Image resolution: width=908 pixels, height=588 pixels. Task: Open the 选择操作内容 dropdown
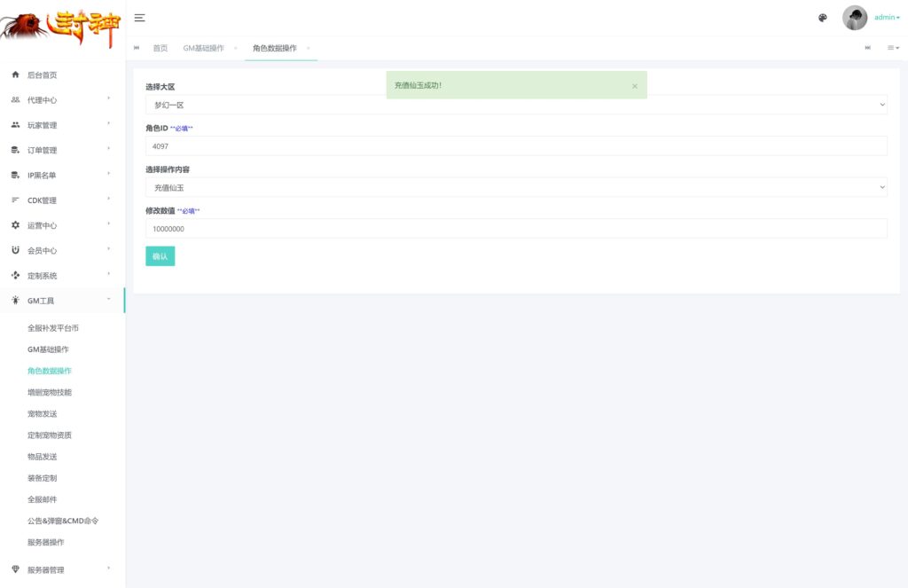[x=516, y=187]
